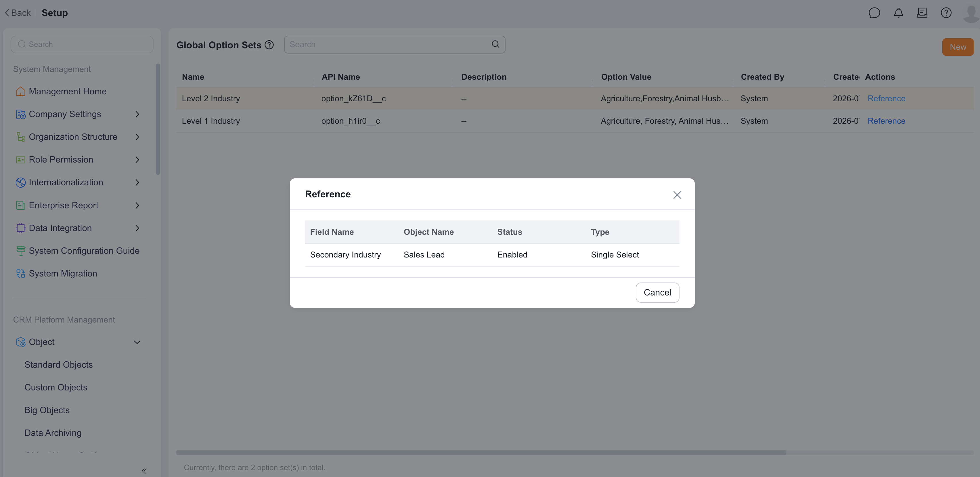Collapse the Object section chevron
The width and height of the screenshot is (980, 477).
[137, 342]
